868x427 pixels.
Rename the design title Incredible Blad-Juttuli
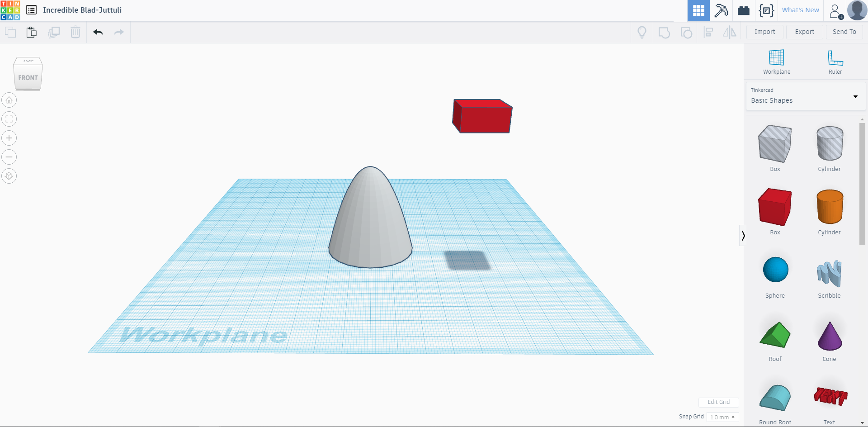pos(82,10)
